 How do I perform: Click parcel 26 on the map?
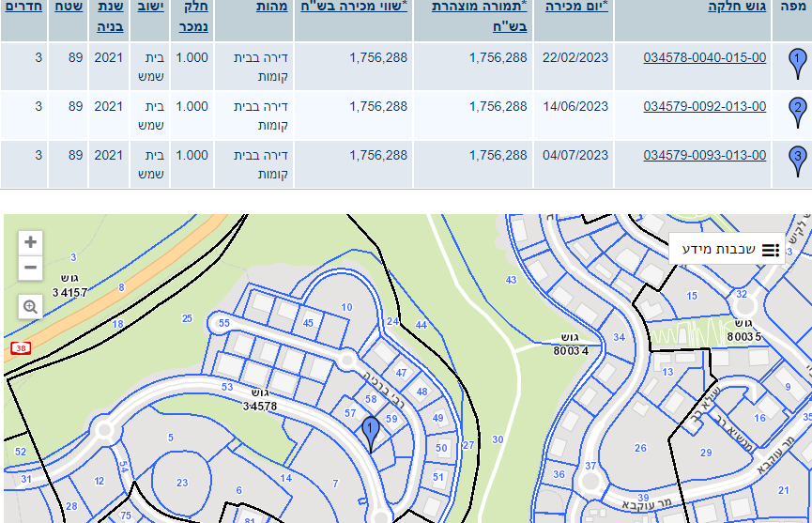coord(640,448)
